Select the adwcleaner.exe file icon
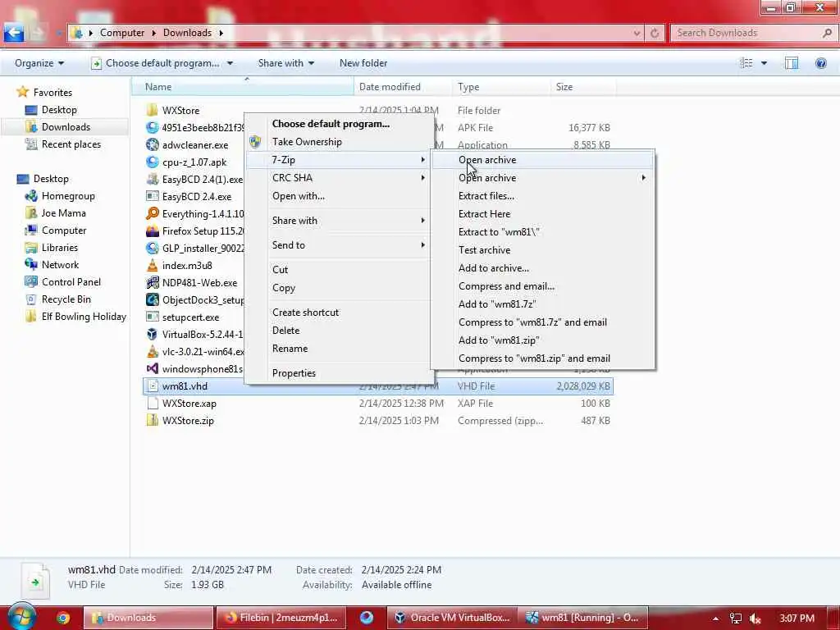 pyautogui.click(x=152, y=144)
